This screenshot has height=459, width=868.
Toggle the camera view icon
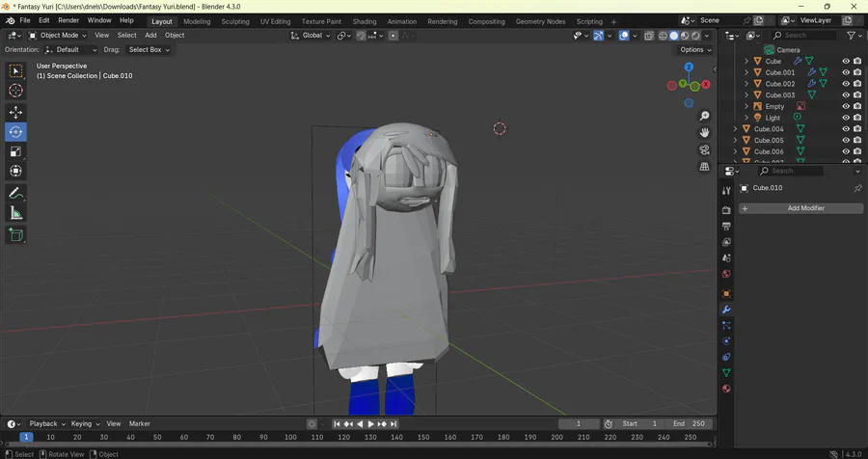[x=704, y=150]
